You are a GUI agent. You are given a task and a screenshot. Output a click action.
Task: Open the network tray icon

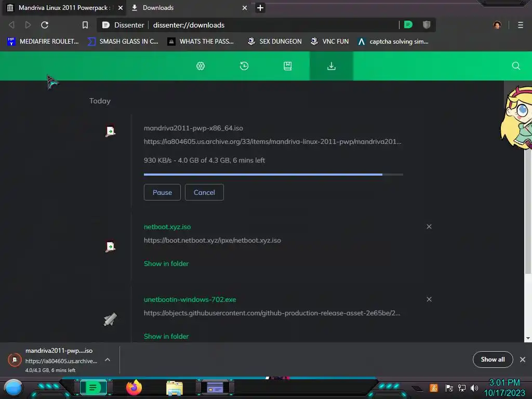pos(461,388)
